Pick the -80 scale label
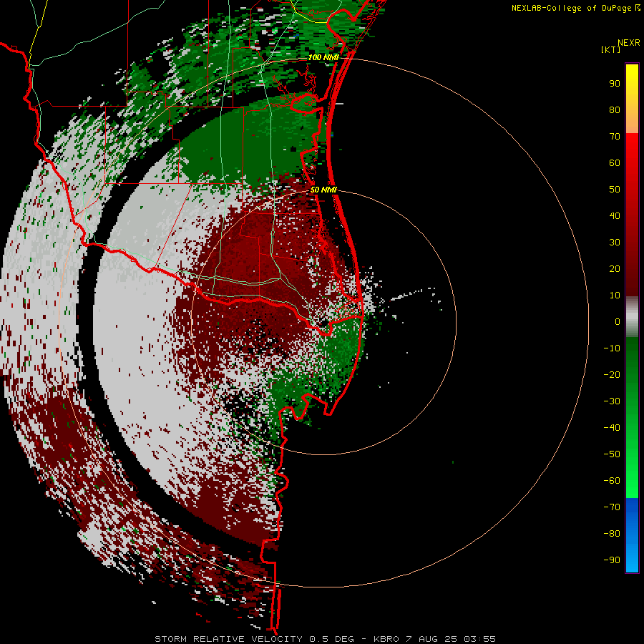 pos(612,534)
